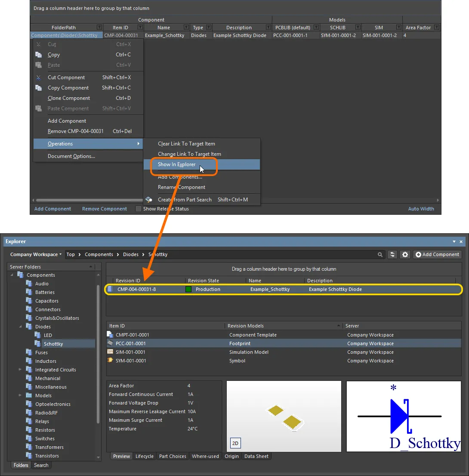
Task: Click the Copy icon in the context menu
Action: 39,55
